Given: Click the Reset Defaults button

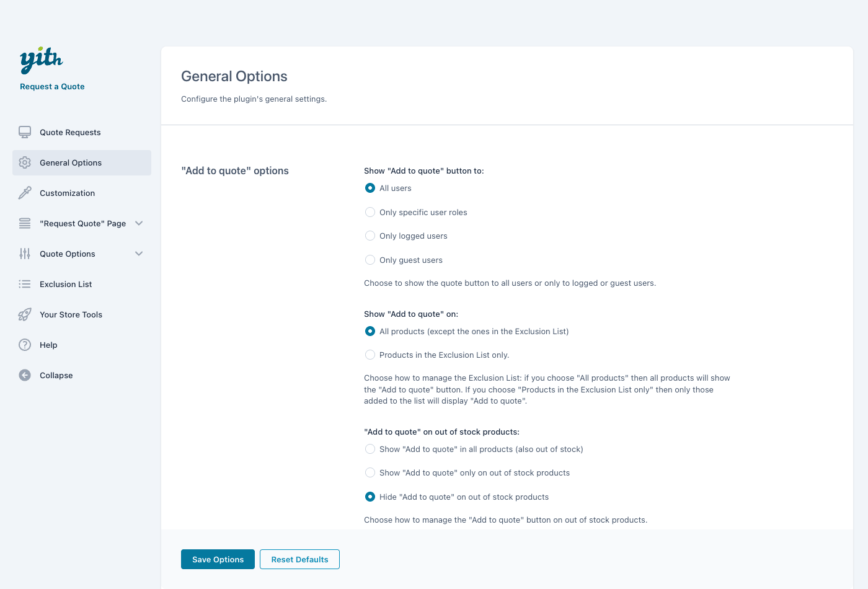Looking at the screenshot, I should pos(299,559).
